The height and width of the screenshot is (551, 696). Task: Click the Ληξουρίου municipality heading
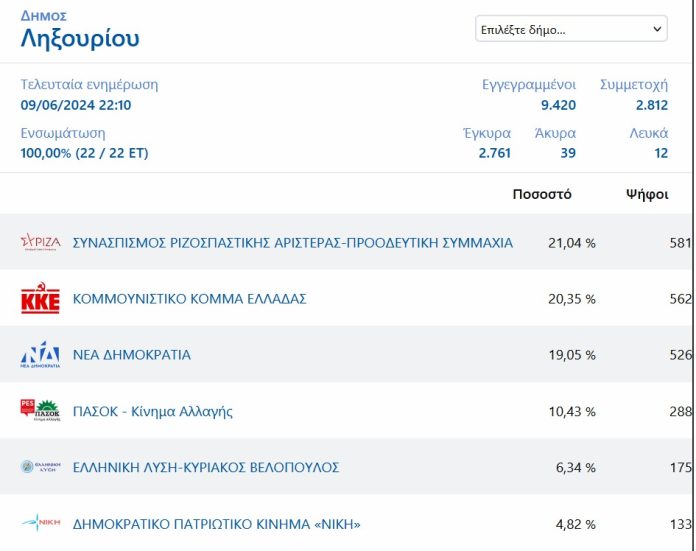80,38
